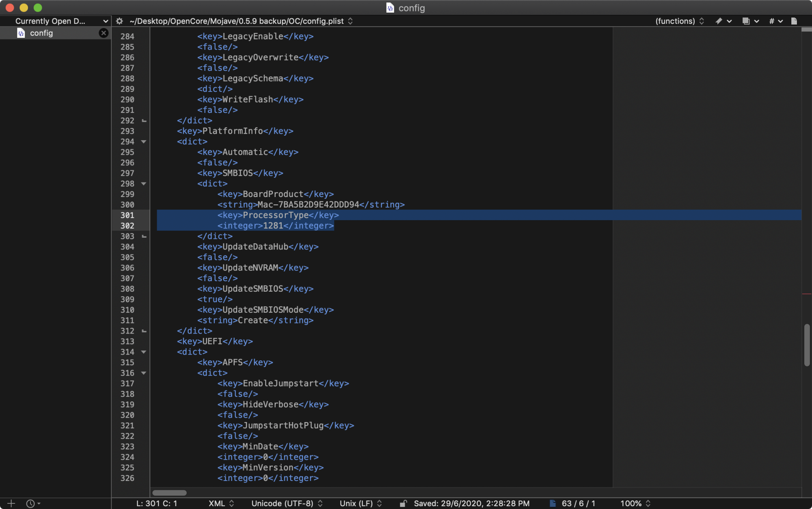Click the plus button in sidebar footer

click(11, 503)
